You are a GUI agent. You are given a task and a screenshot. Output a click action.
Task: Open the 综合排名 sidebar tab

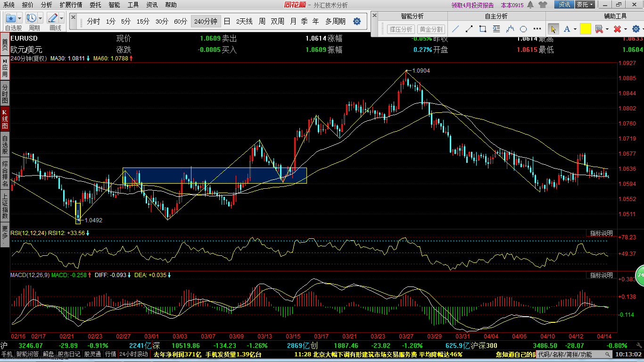click(x=5, y=173)
